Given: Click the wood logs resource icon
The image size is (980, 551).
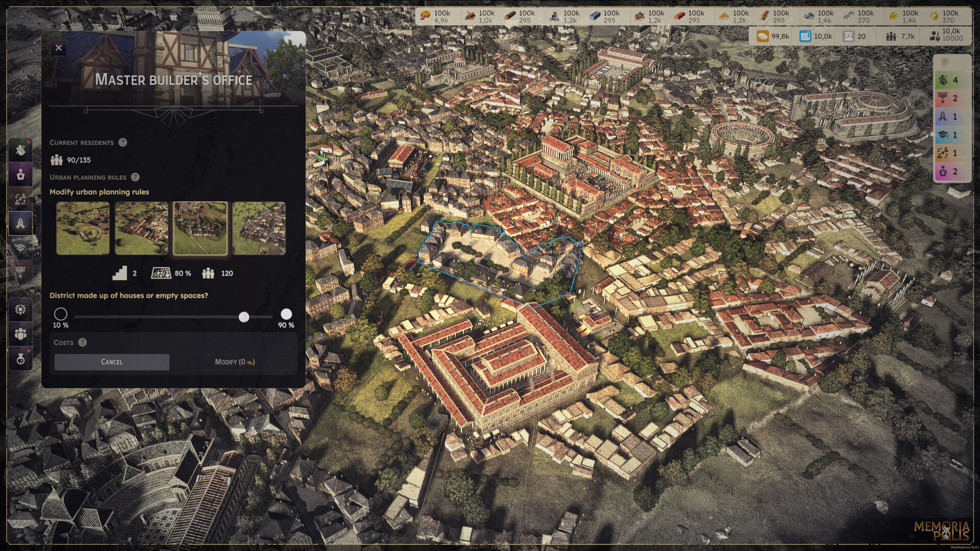Looking at the screenshot, I should (470, 16).
